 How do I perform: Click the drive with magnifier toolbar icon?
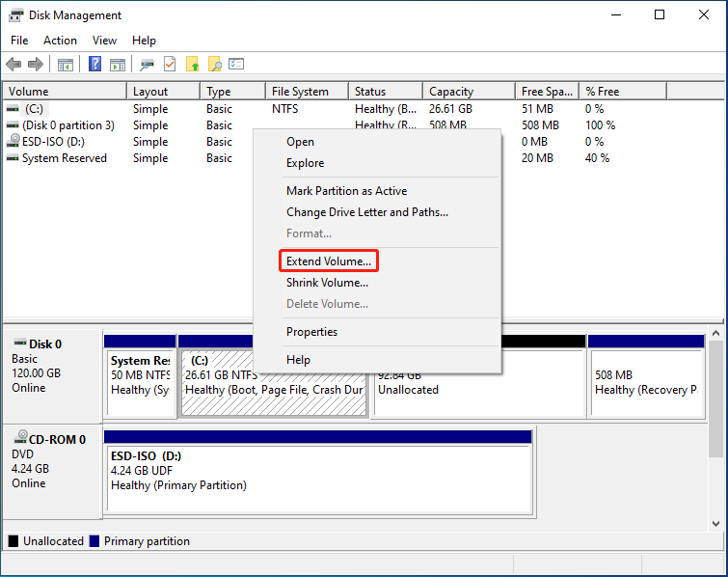[148, 64]
